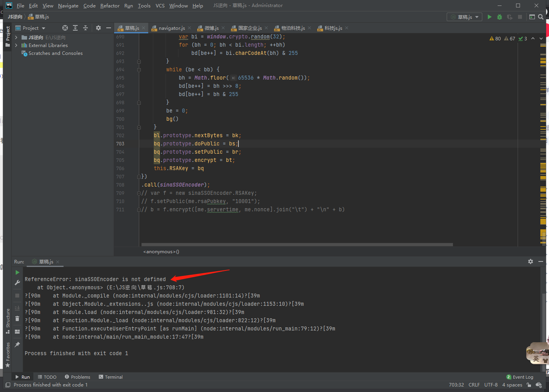Open the Refactor menu
Viewport: 549px width, 392px height.
click(110, 5)
